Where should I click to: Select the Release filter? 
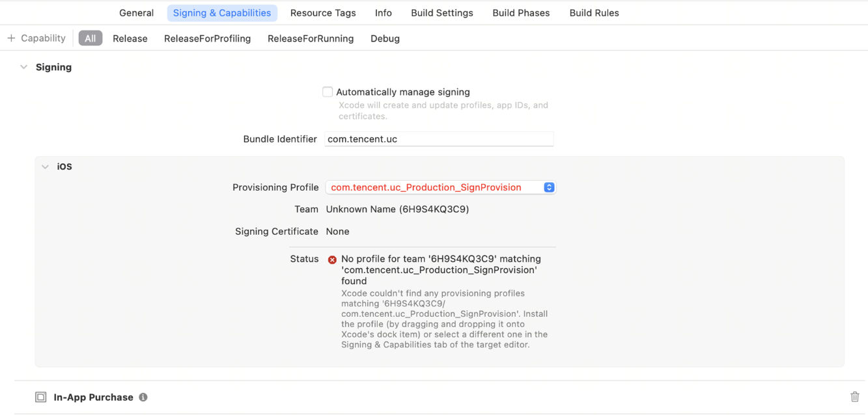pos(130,38)
